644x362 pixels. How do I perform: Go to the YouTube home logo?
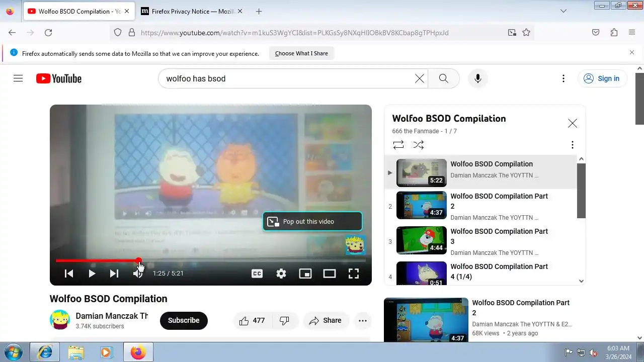tap(59, 78)
